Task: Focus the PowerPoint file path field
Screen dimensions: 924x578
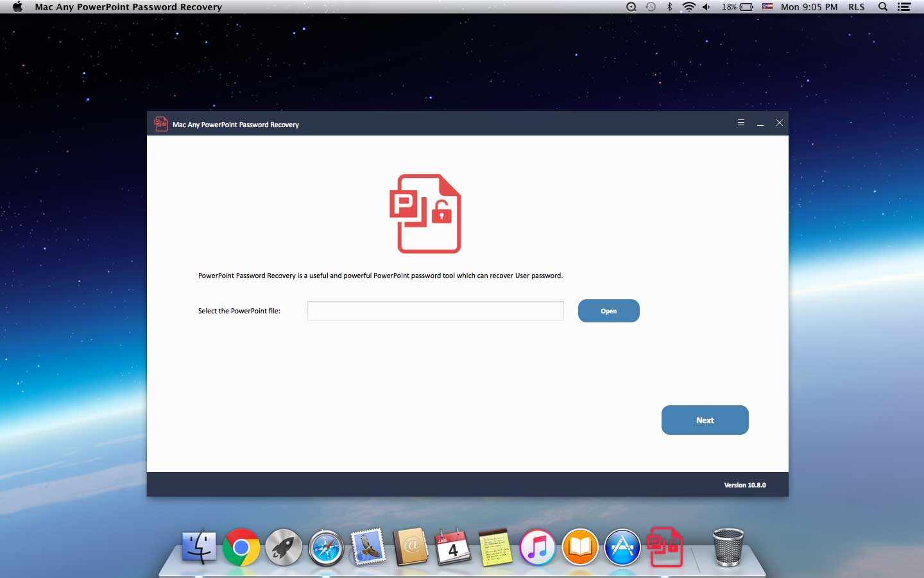Action: [x=436, y=311]
